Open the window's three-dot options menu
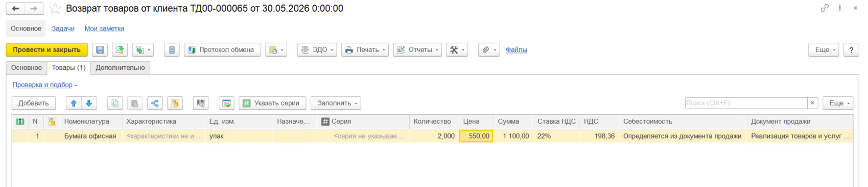Viewport: 868px width, 187px height. point(840,8)
